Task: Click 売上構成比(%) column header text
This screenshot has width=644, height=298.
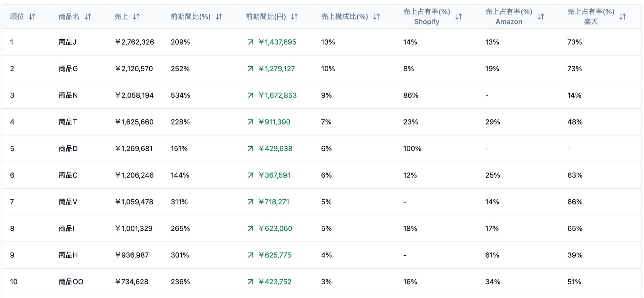Action: coord(344,17)
